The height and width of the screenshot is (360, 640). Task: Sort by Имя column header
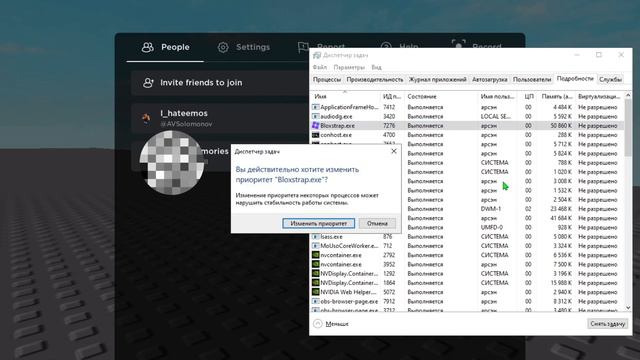coord(345,96)
